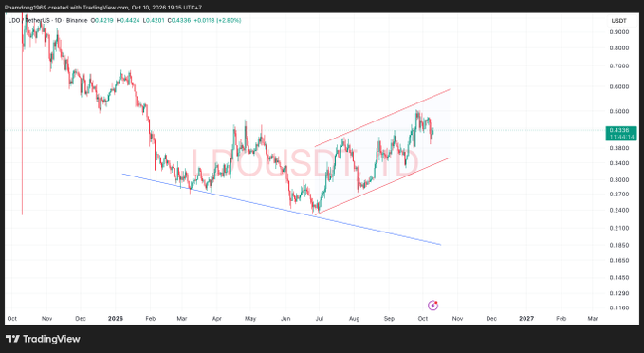Click the Aug label on the time axis
Viewport: 644px width, 353px height.
(x=354, y=319)
